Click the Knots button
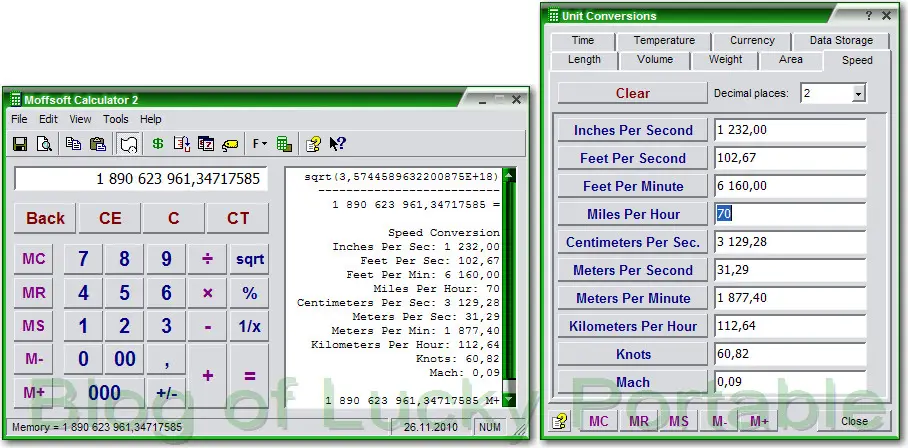The width and height of the screenshot is (908, 448). [632, 354]
